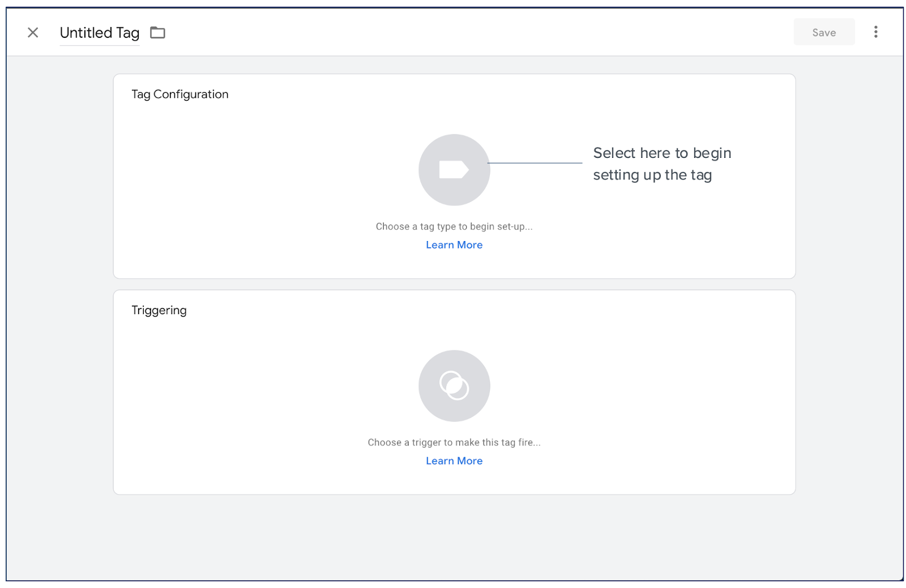This screenshot has height=588, width=906.
Task: Open the folder icon next to tag name
Action: (157, 33)
